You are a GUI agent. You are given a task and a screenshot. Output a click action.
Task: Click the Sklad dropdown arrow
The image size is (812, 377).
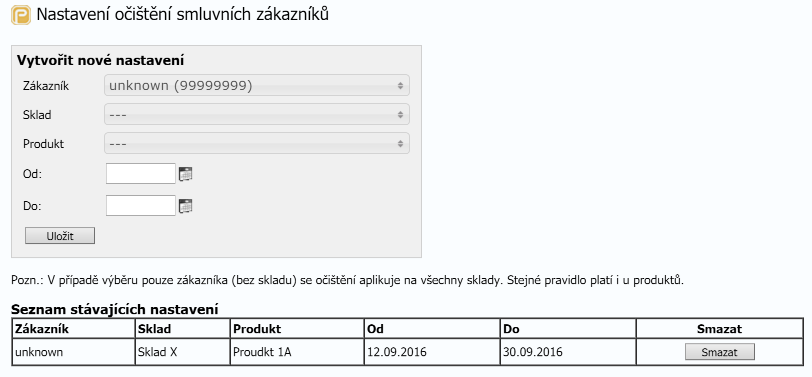coord(400,114)
